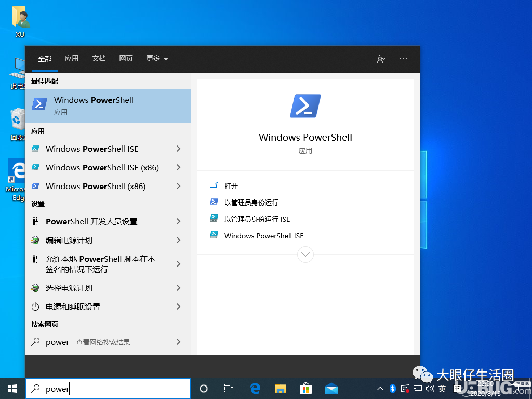Click the Cortana circle icon on taskbar

203,389
